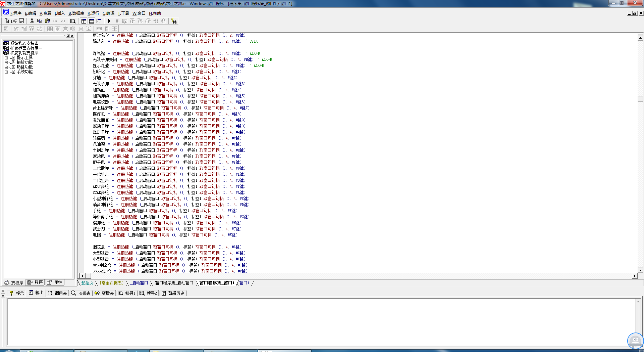Click the hand-shaped pause icon
Image resolution: width=644 pixels, height=352 pixels.
pyautogui.click(x=163, y=21)
